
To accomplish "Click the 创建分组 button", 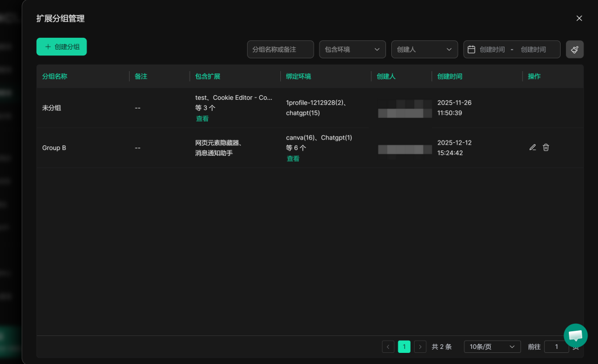I will 61,47.
